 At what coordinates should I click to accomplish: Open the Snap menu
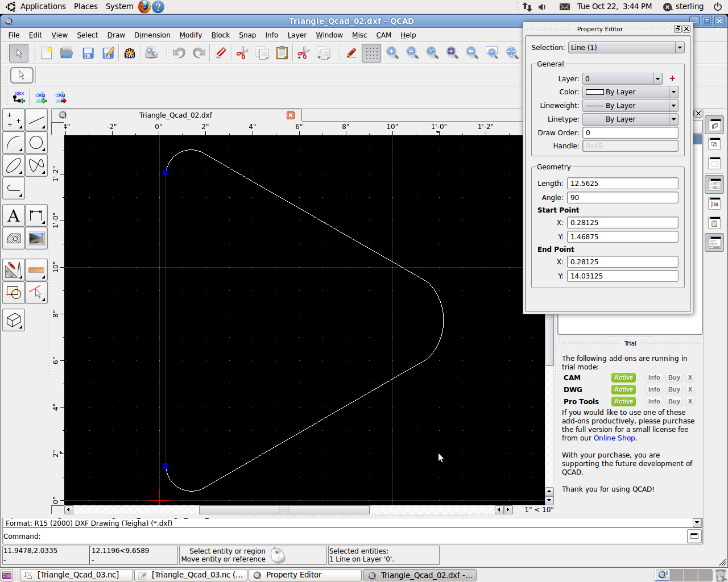[x=247, y=35]
